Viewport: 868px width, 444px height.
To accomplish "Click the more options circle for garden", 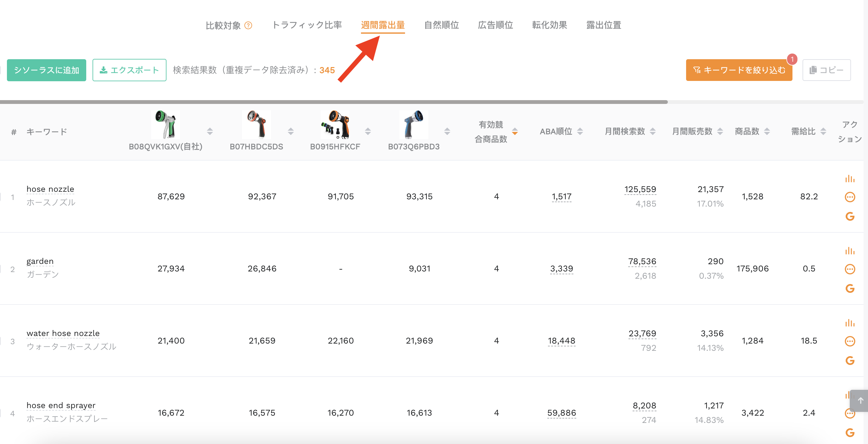I will click(850, 269).
